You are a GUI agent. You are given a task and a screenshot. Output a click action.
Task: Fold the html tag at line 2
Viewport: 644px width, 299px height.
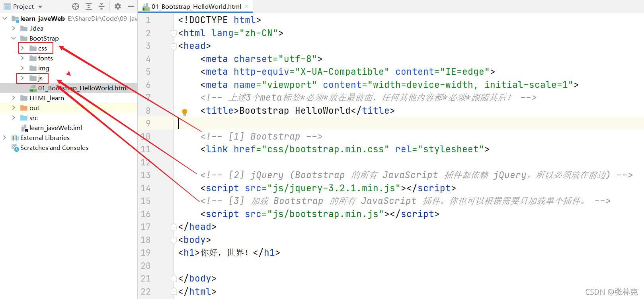174,33
